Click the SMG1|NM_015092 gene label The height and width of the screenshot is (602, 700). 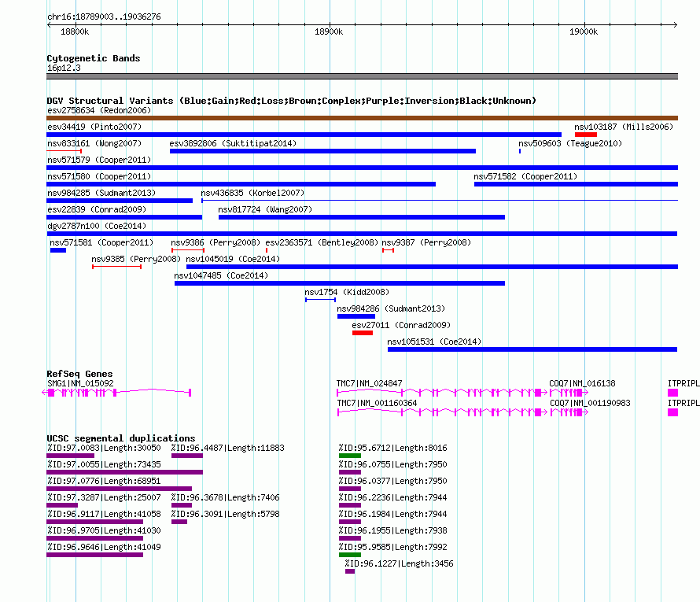(80, 383)
